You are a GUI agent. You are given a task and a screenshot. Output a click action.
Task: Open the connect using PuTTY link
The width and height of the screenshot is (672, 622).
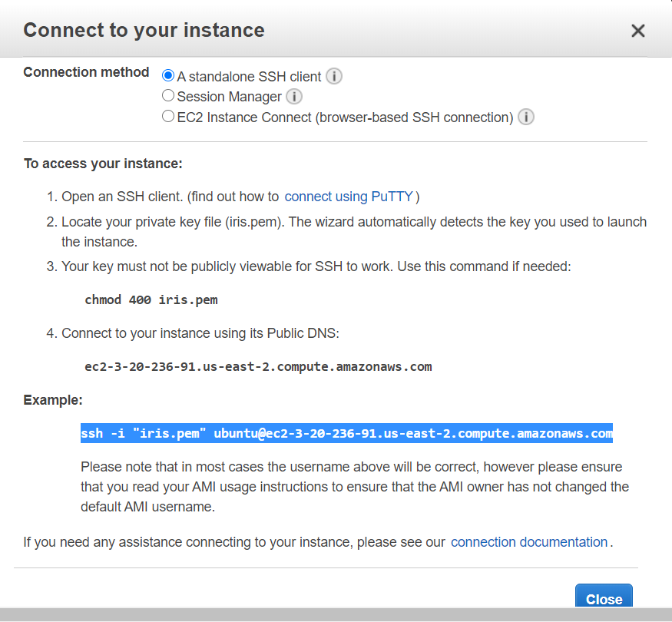(x=348, y=197)
